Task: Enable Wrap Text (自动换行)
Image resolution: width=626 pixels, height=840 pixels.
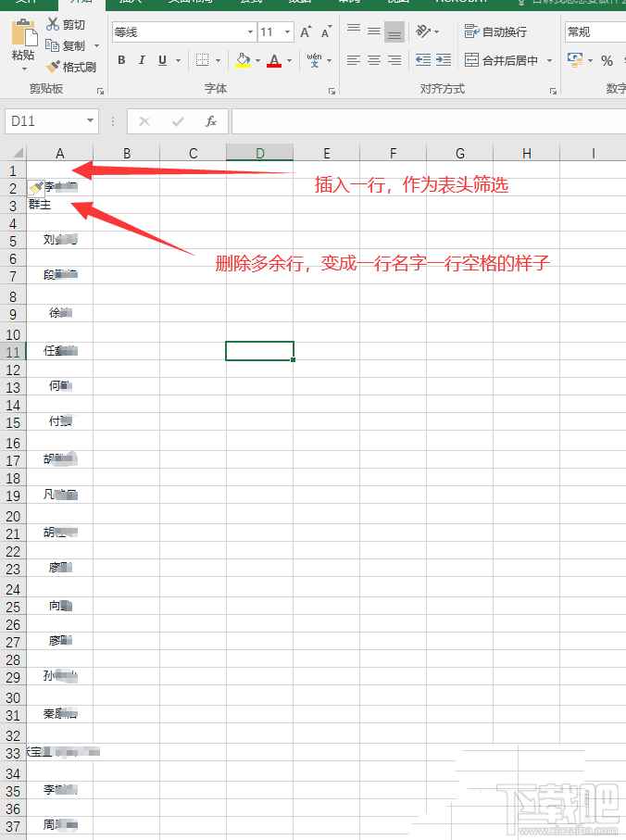Action: (495, 32)
